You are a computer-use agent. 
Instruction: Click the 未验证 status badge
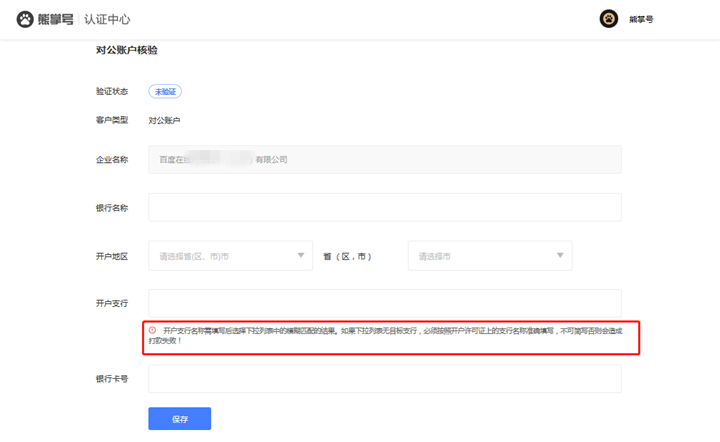(x=165, y=91)
